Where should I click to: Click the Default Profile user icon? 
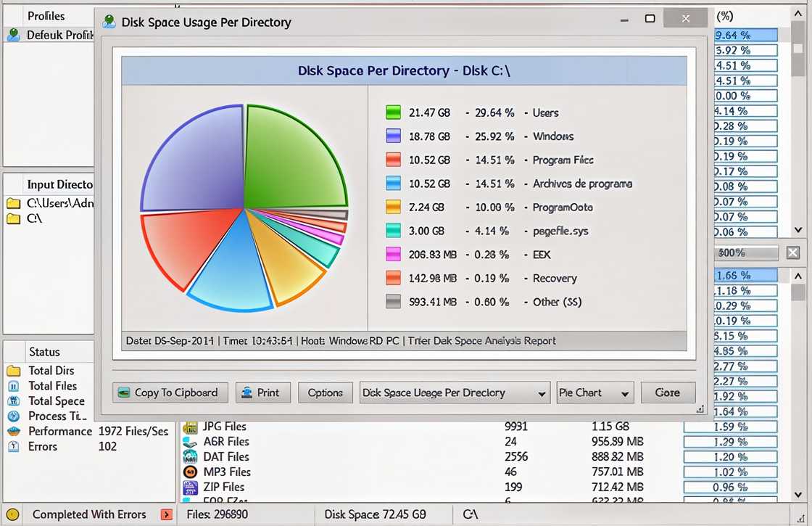(13, 35)
